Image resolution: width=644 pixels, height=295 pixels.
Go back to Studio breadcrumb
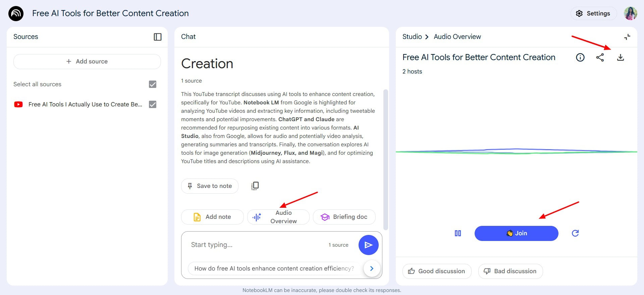412,37
